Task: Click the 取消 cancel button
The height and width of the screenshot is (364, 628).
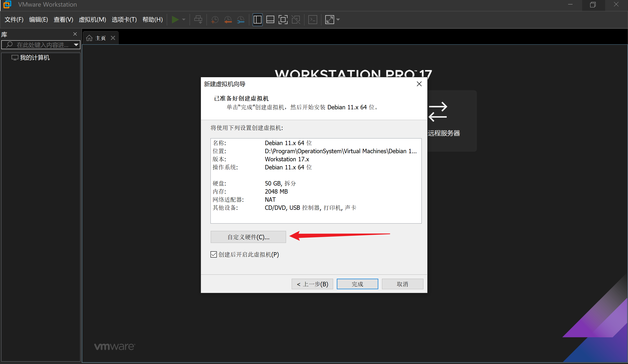Action: [403, 284]
